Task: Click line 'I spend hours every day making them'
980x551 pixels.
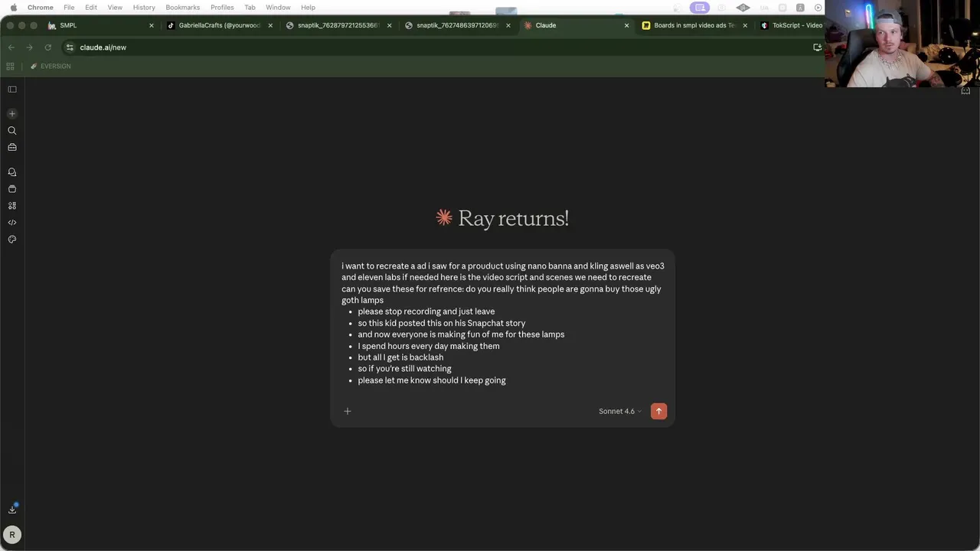Action: tap(429, 346)
